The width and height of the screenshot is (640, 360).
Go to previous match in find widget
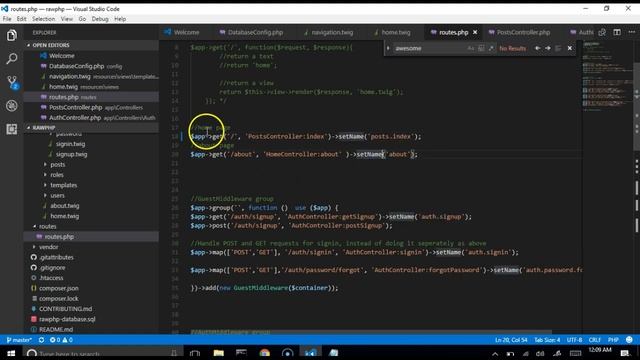click(538, 48)
